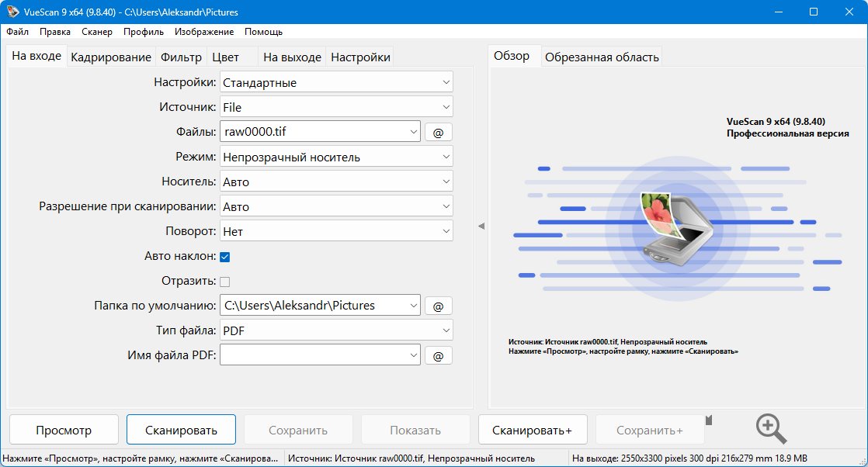The height and width of the screenshot is (467, 868).
Task: Select the На входе tab
Action: (x=36, y=56)
